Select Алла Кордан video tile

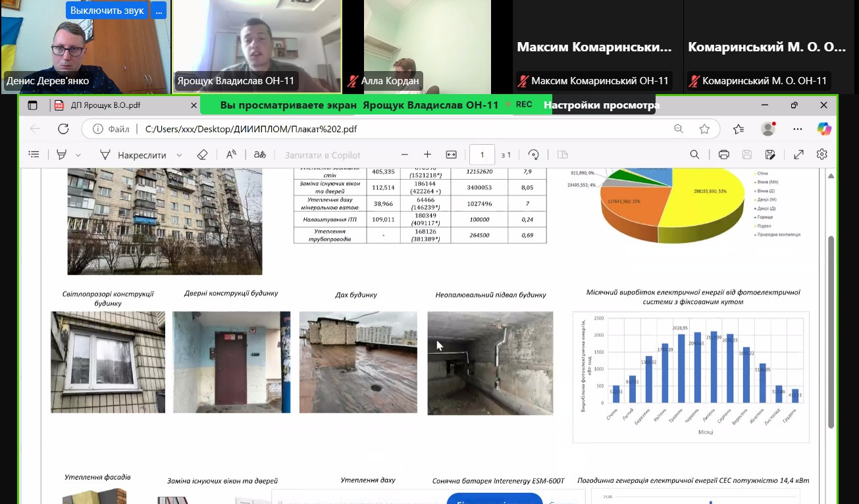click(428, 47)
